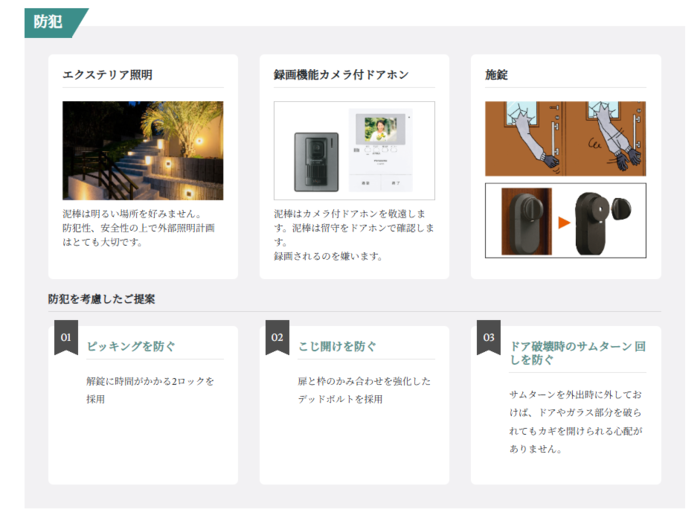Open the door intercom product image
The height and width of the screenshot is (524, 700).
[354, 150]
